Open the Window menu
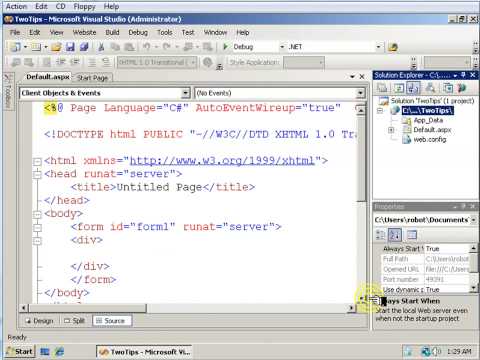 (x=215, y=32)
